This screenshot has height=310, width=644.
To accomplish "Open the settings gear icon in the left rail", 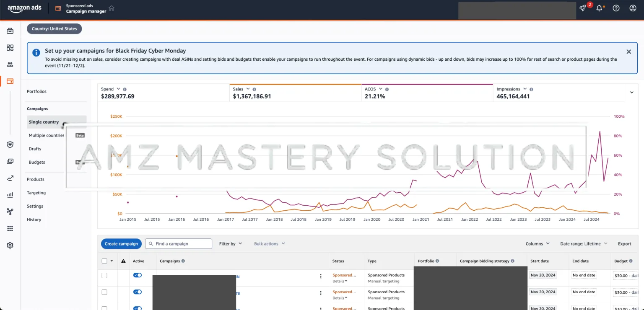I will point(10,245).
